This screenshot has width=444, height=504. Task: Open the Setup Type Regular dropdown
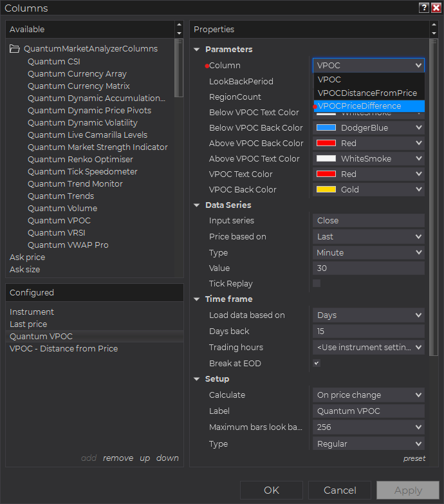(369, 444)
